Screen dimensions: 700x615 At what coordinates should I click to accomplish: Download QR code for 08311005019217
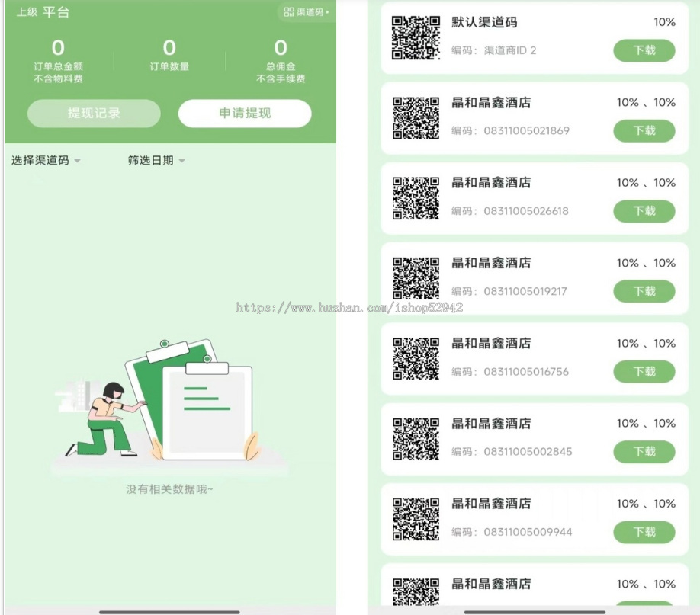coord(644,291)
